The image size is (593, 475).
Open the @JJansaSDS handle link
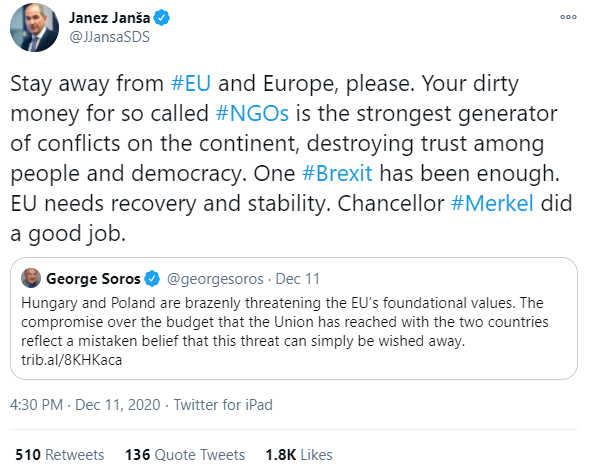point(110,37)
